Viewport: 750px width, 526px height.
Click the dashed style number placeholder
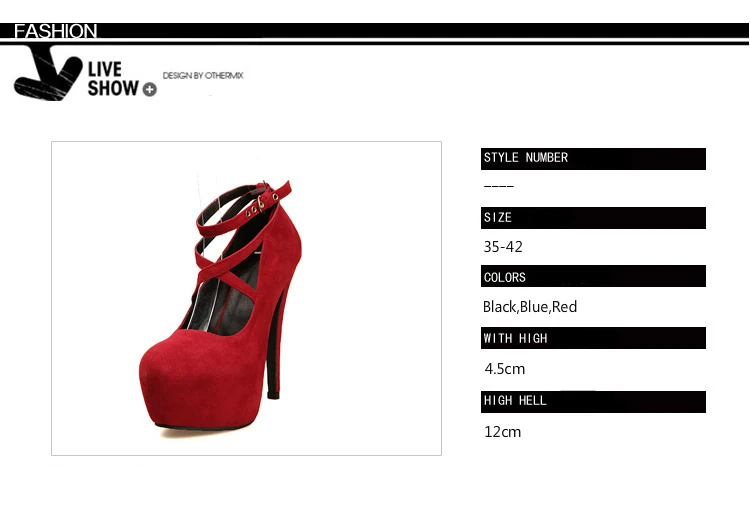(499, 186)
